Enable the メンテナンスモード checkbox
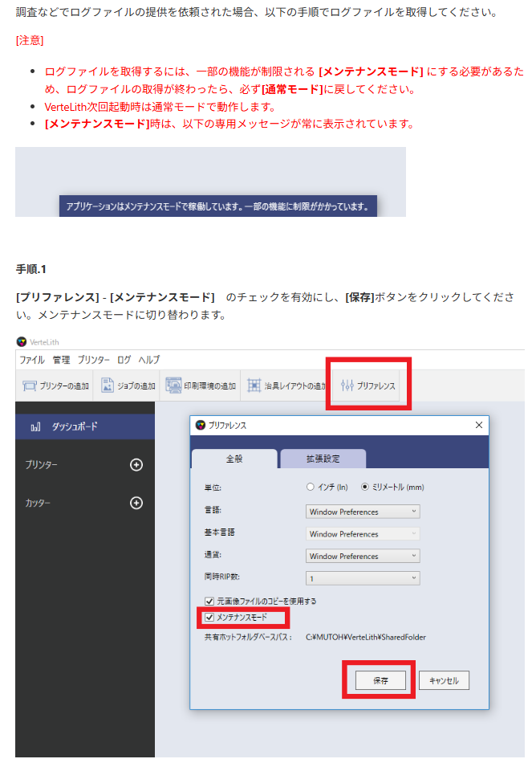532x763 pixels. [209, 618]
